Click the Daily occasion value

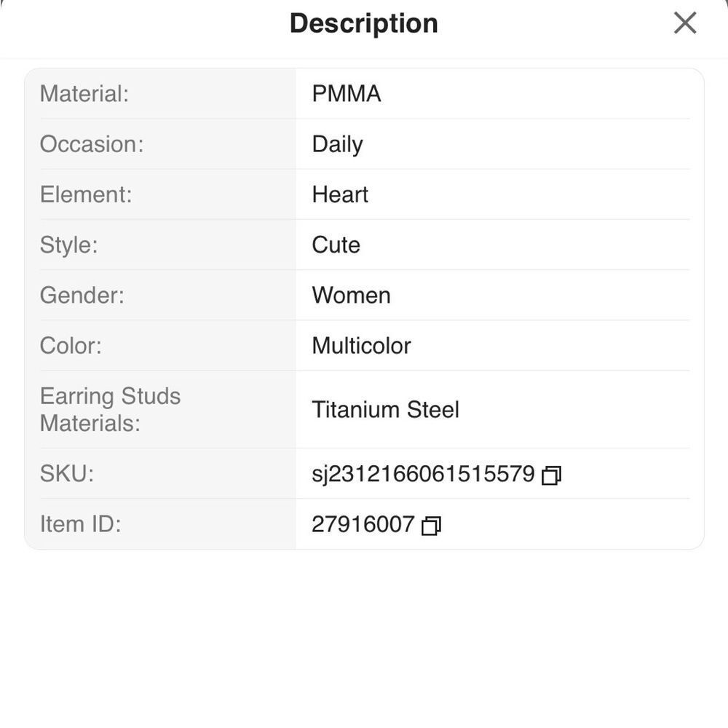pyautogui.click(x=338, y=144)
